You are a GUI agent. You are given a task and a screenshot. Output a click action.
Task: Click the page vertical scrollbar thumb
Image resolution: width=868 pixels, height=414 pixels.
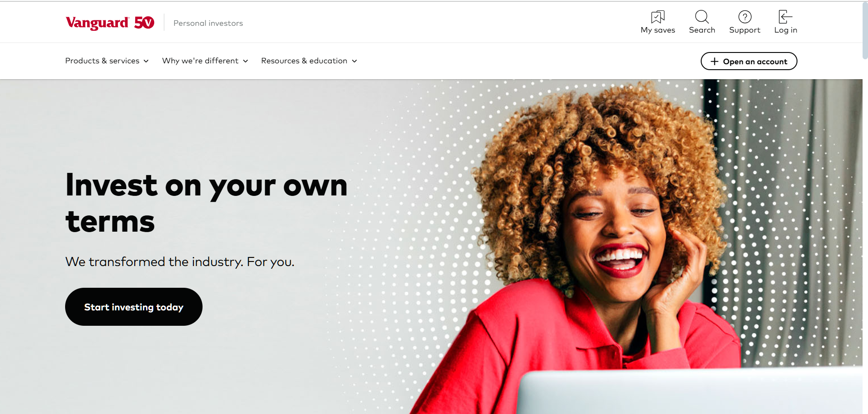pos(865,31)
